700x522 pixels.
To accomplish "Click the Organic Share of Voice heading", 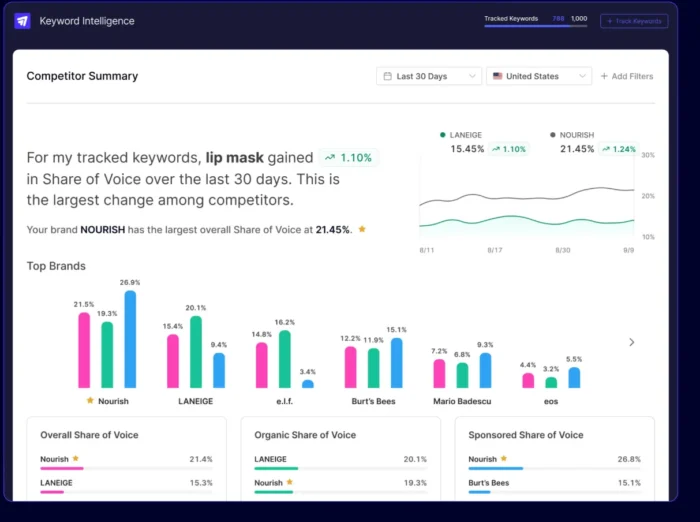I will [x=305, y=435].
